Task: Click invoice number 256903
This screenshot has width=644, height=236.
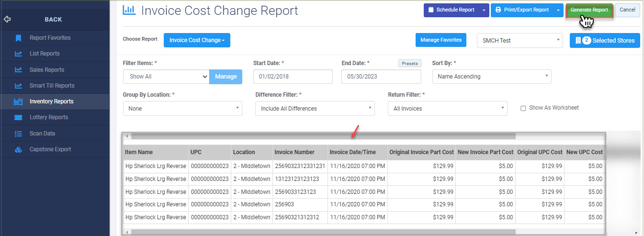Action: [284, 204]
